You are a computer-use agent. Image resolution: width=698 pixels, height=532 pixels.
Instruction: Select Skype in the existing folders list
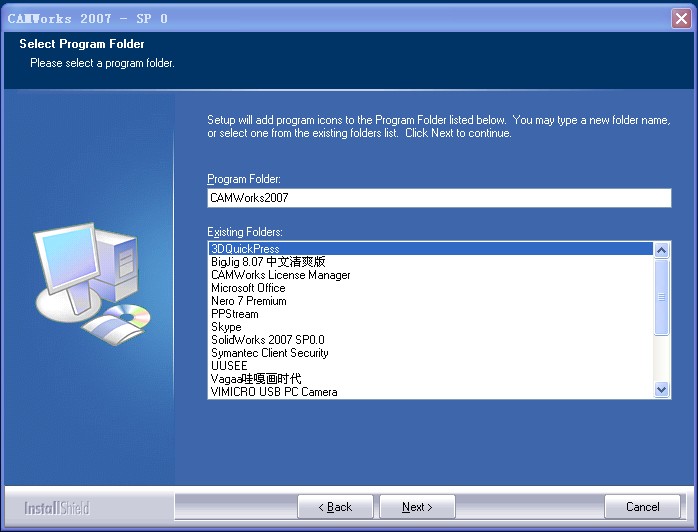pyautogui.click(x=430, y=327)
